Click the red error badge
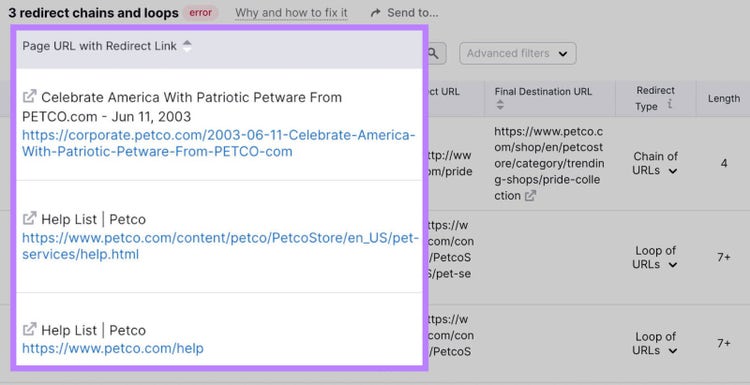The image size is (750, 385). click(200, 13)
